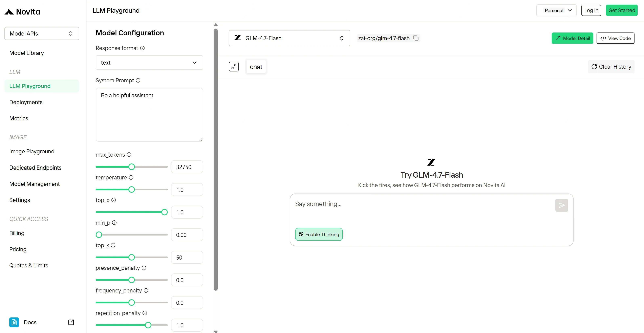Click the Log In button
644x333 pixels.
(591, 10)
